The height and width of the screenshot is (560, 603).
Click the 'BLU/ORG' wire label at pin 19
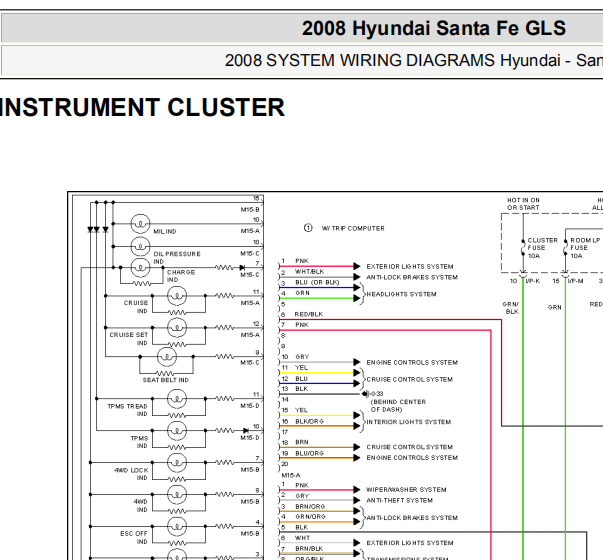(x=310, y=453)
